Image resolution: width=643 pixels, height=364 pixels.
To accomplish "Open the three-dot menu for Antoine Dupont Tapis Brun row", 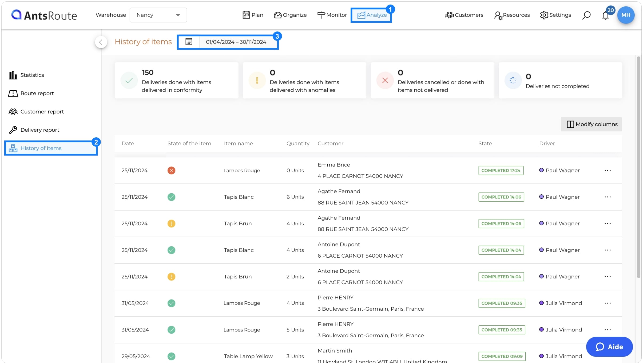I will [608, 277].
